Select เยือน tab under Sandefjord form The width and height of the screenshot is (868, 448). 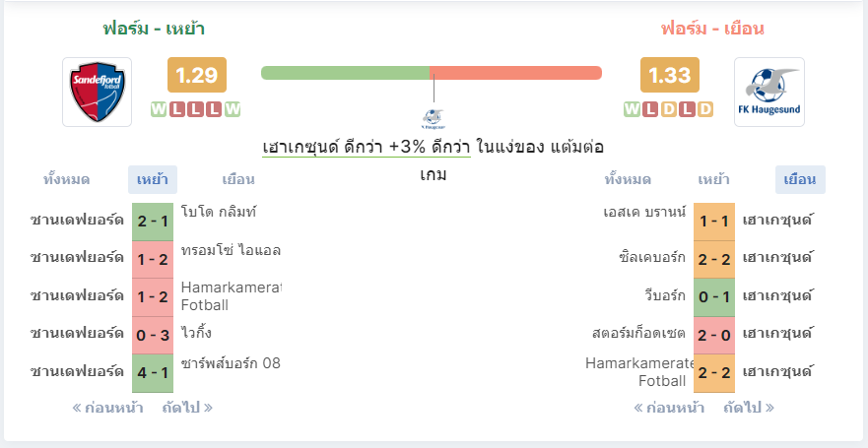click(x=238, y=180)
